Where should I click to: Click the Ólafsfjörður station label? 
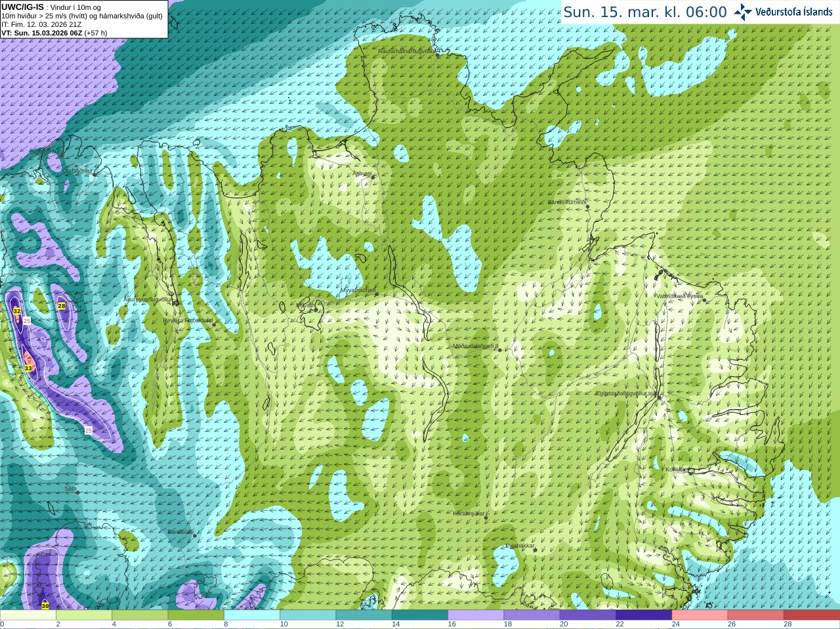[78, 171]
